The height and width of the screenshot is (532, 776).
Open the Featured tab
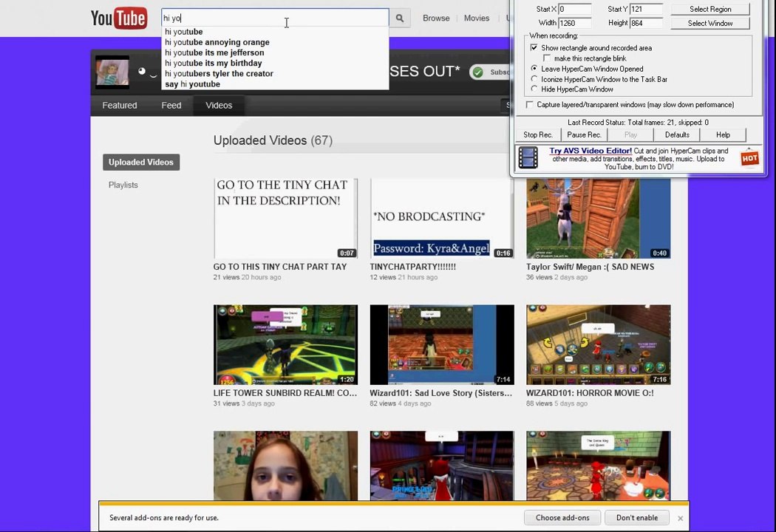[120, 106]
